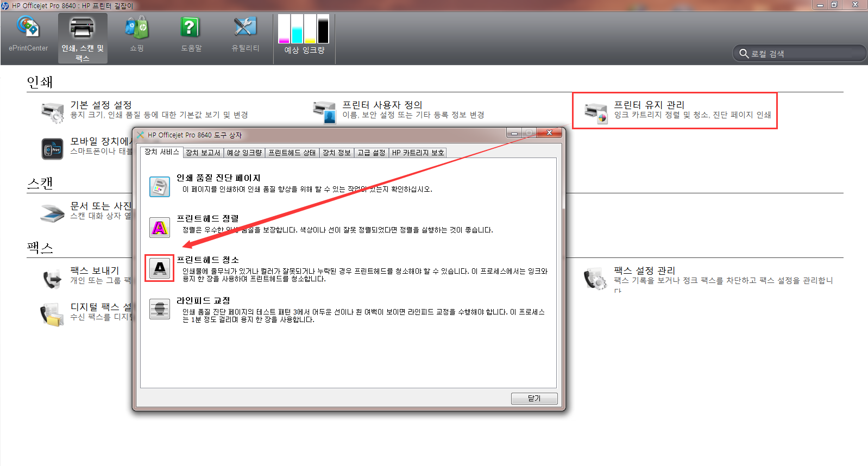Click the magenta ink level bar
868x466 pixels.
click(284, 29)
